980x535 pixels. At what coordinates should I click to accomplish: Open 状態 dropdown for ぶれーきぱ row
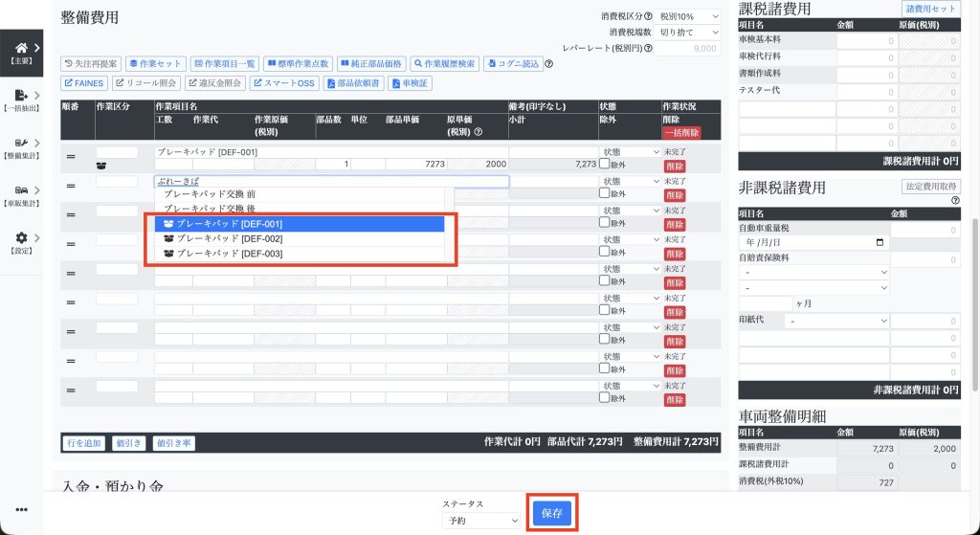(x=630, y=181)
